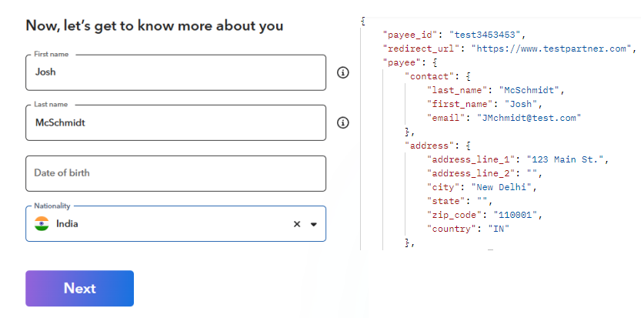Click the "https://www.testpartner.com" URL value
Image resolution: width=644 pixels, height=318 pixels.
click(551, 49)
